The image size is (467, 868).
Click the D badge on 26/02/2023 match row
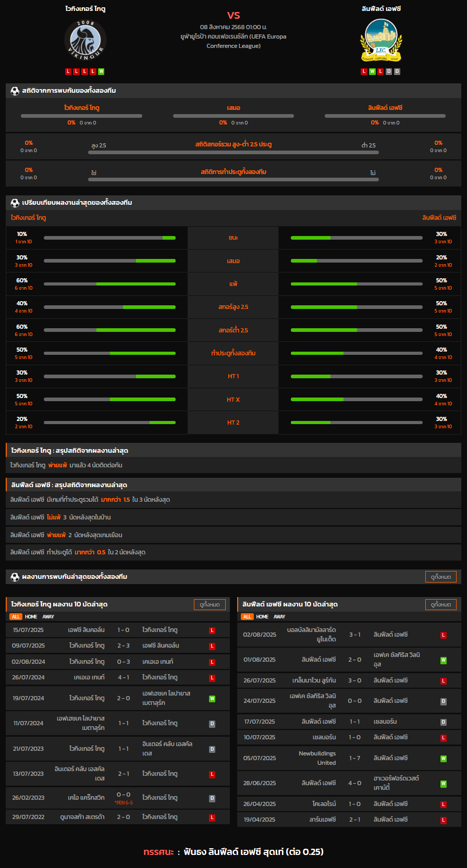tap(212, 798)
